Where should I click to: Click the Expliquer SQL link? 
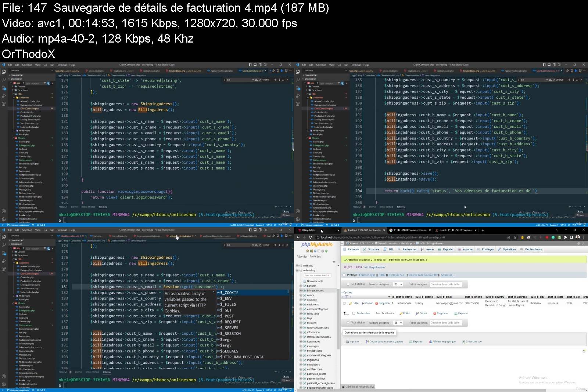click(397, 275)
